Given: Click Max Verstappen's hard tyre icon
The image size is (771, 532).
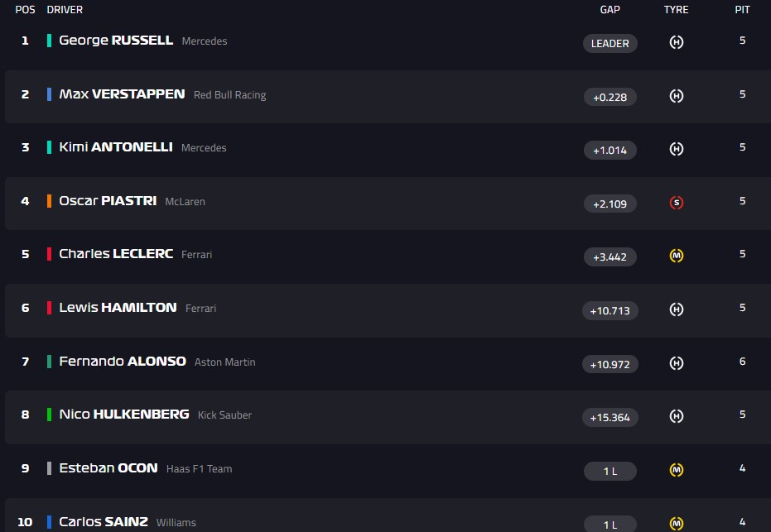Looking at the screenshot, I should (x=676, y=96).
